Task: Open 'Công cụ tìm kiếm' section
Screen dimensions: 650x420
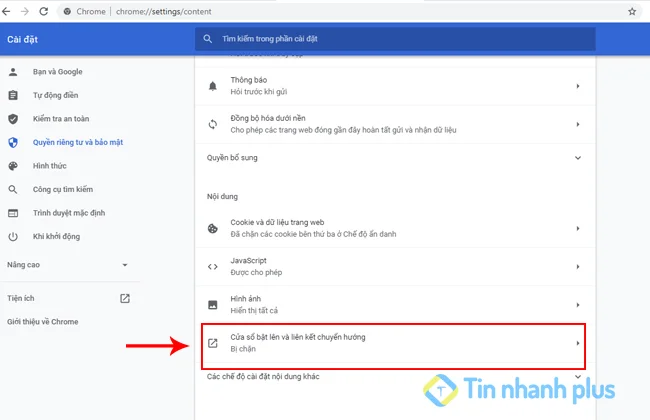Action: coord(63,189)
